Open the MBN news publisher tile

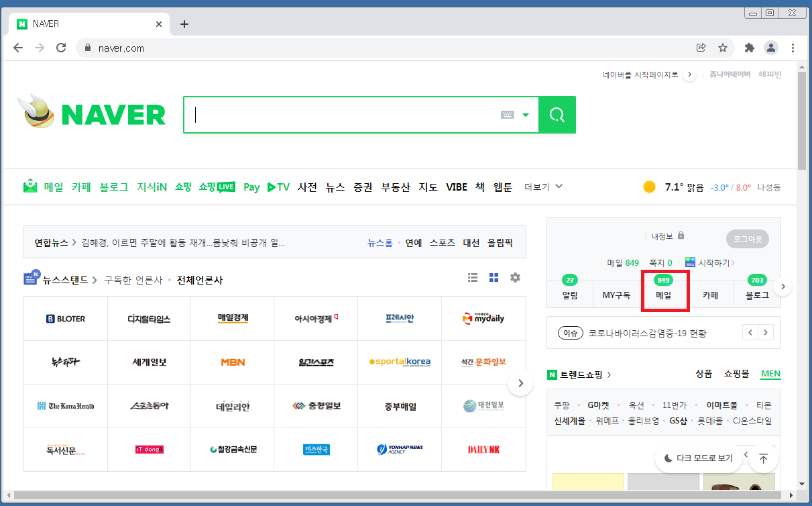coord(233,362)
